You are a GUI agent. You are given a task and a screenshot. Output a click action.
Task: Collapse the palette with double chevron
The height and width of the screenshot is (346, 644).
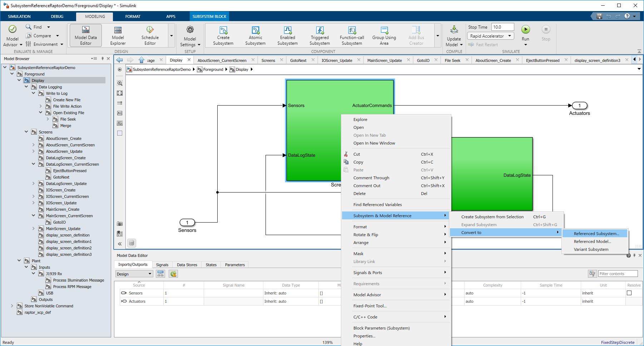point(120,244)
